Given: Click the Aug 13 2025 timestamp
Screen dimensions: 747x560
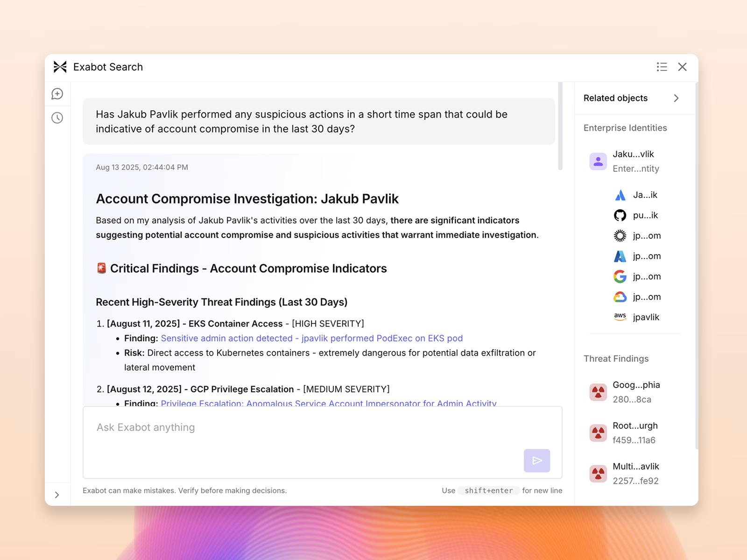Looking at the screenshot, I should (x=142, y=167).
